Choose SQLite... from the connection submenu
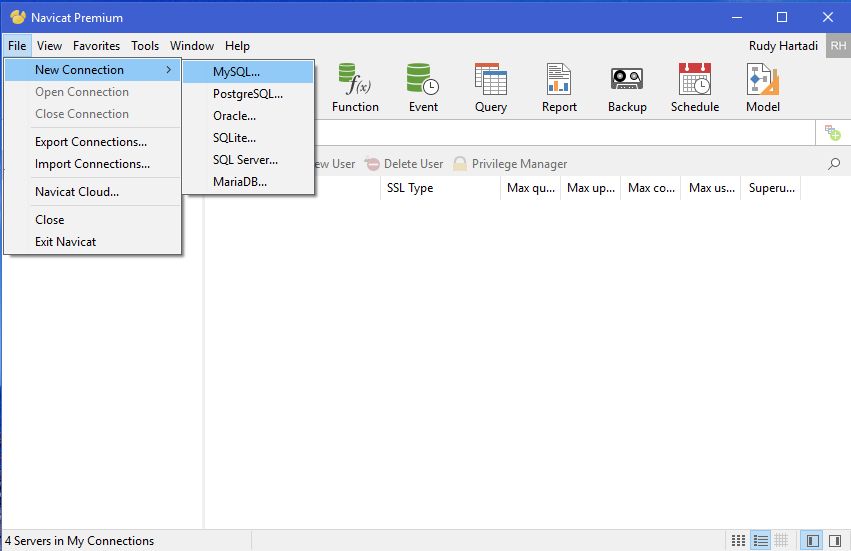 [x=248, y=138]
